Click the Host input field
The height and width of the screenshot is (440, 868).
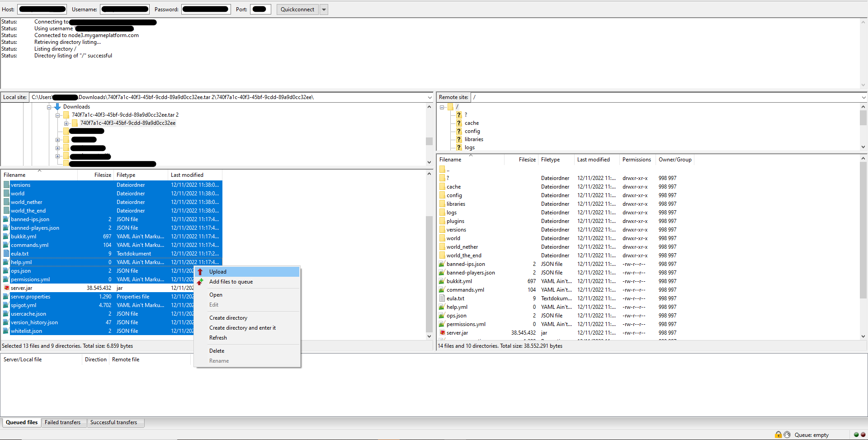42,9
